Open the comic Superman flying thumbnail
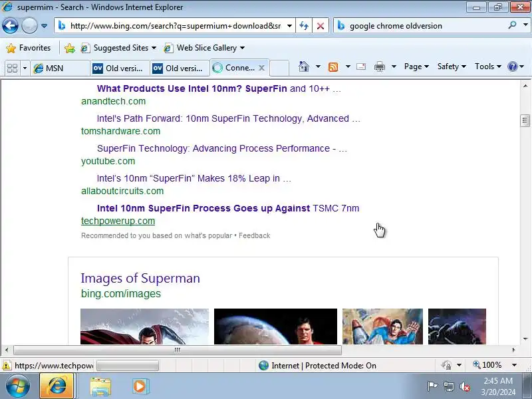This screenshot has height=399, width=532. coord(382,327)
